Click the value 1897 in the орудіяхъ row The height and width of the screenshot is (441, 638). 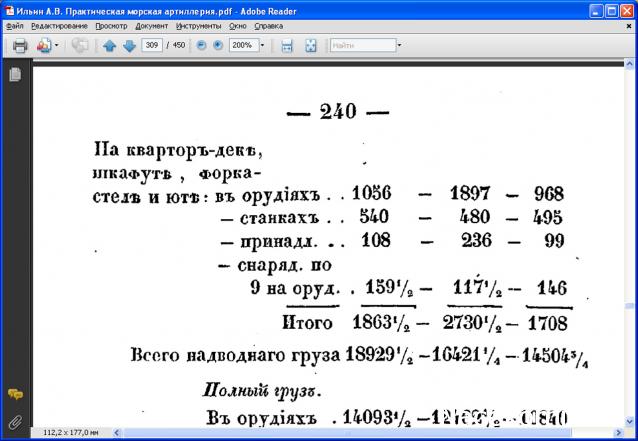pyautogui.click(x=470, y=193)
